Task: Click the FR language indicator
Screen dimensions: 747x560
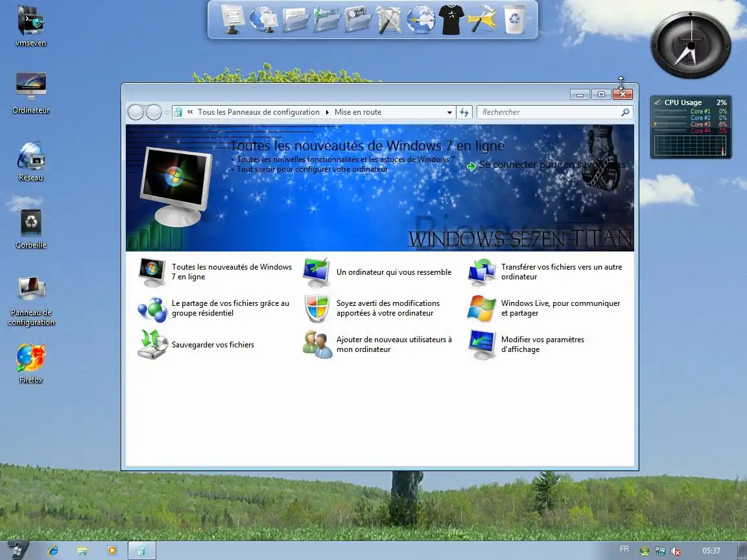Action: pyautogui.click(x=624, y=549)
